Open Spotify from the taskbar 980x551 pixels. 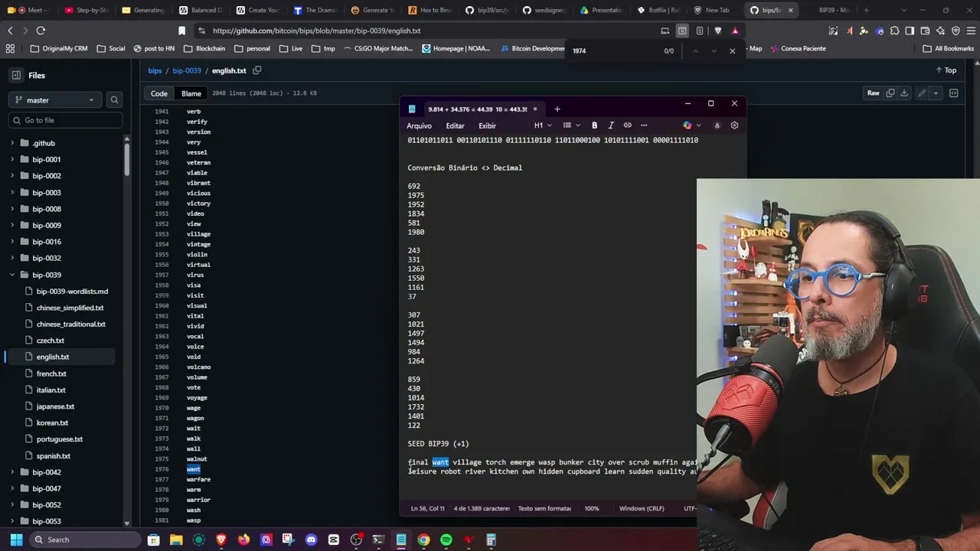[x=446, y=540]
